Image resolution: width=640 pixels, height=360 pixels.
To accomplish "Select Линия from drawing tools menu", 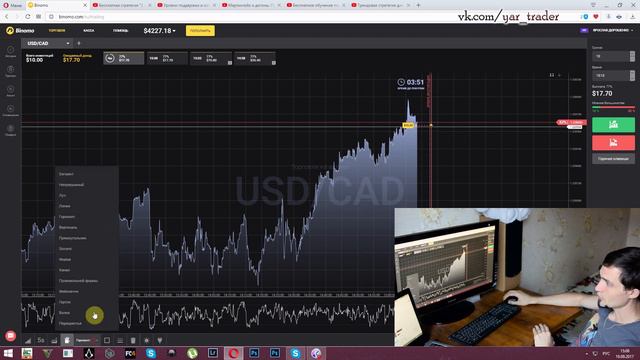I will 64,206.
